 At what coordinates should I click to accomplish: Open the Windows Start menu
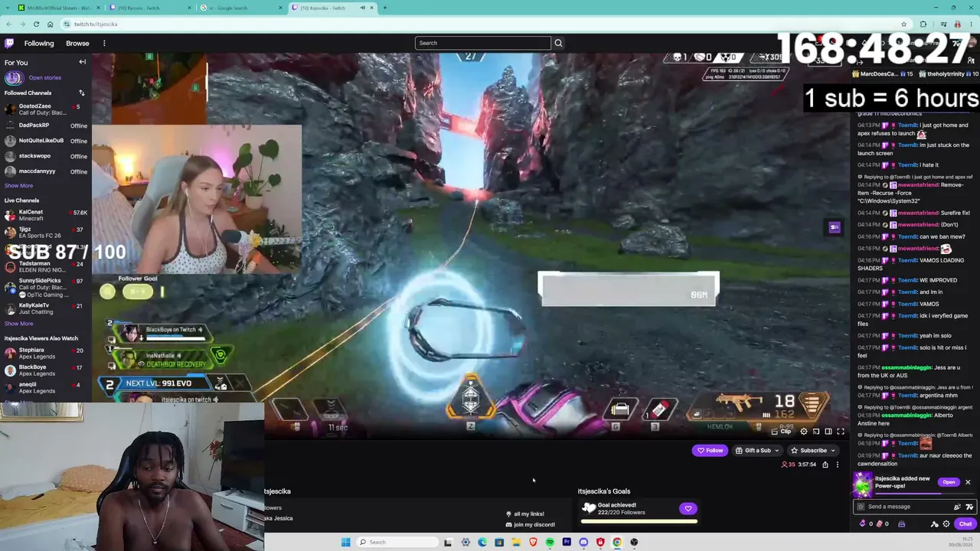(x=345, y=543)
